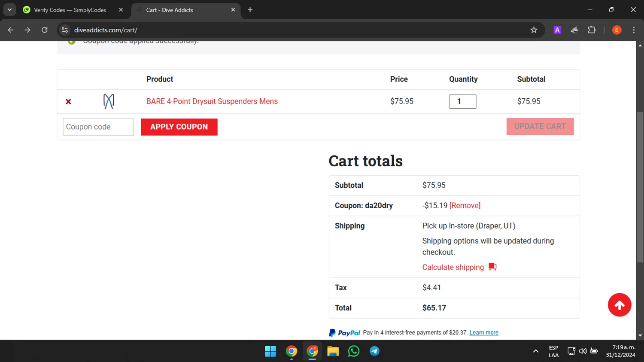Open the Chrome profile avatar

pyautogui.click(x=617, y=30)
